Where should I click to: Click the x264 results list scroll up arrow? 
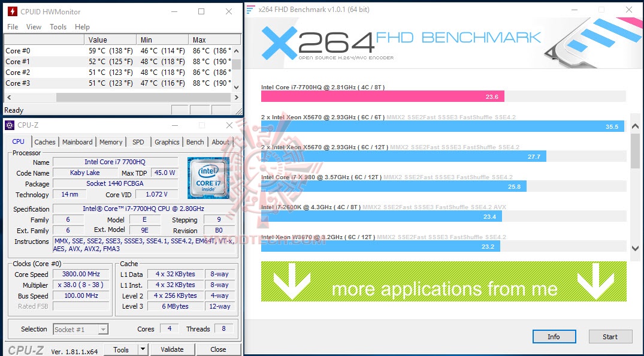coord(635,126)
